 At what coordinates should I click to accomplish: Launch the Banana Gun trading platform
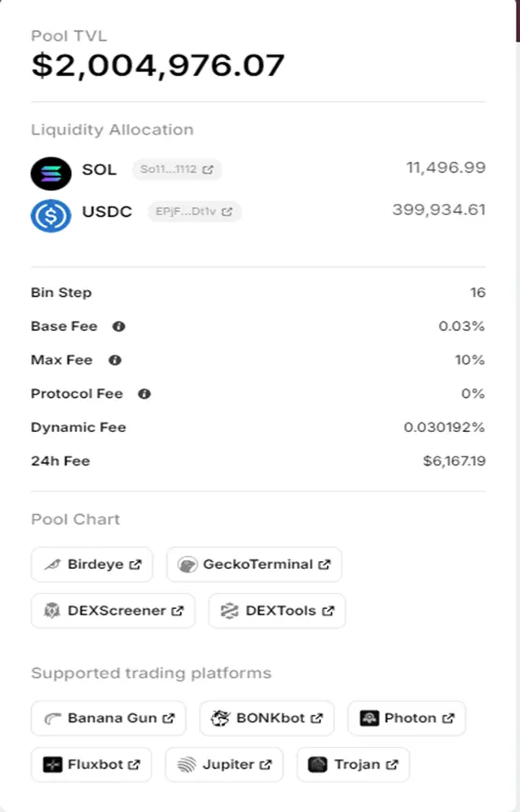coord(108,718)
